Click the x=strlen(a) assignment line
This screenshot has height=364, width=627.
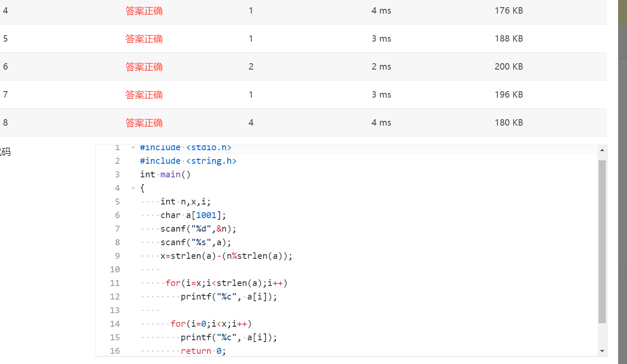coord(226,256)
